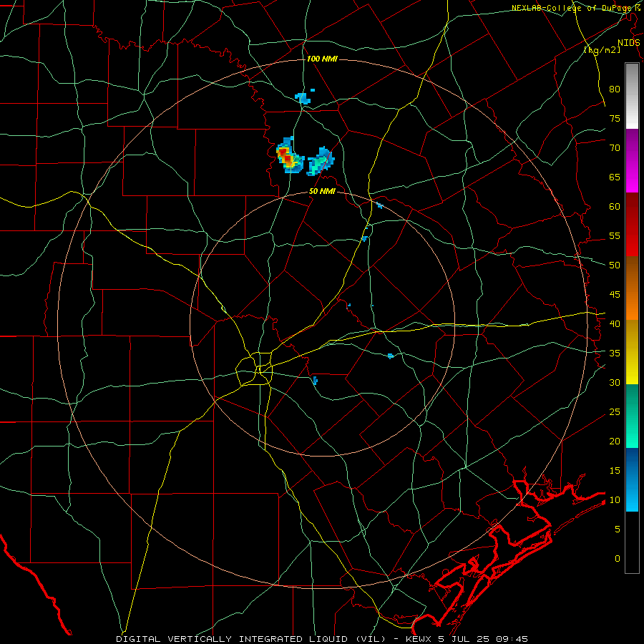
Task: Pick the orange-brown segment of color scale
Action: 632,288
